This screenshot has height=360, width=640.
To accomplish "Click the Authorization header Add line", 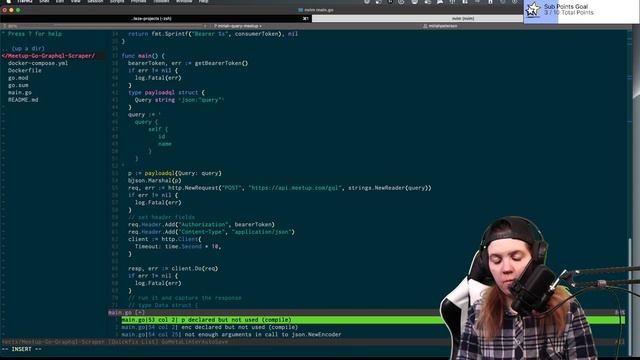I will pyautogui.click(x=201, y=224).
